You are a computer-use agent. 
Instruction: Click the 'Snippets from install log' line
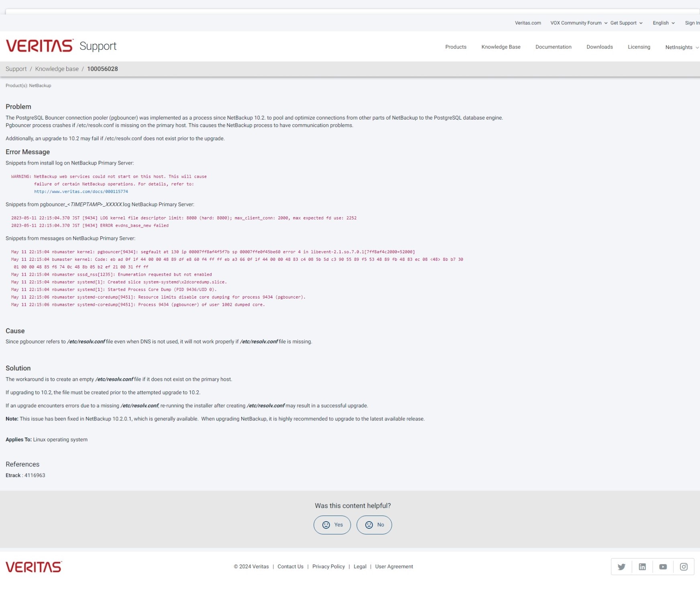pyautogui.click(x=70, y=163)
